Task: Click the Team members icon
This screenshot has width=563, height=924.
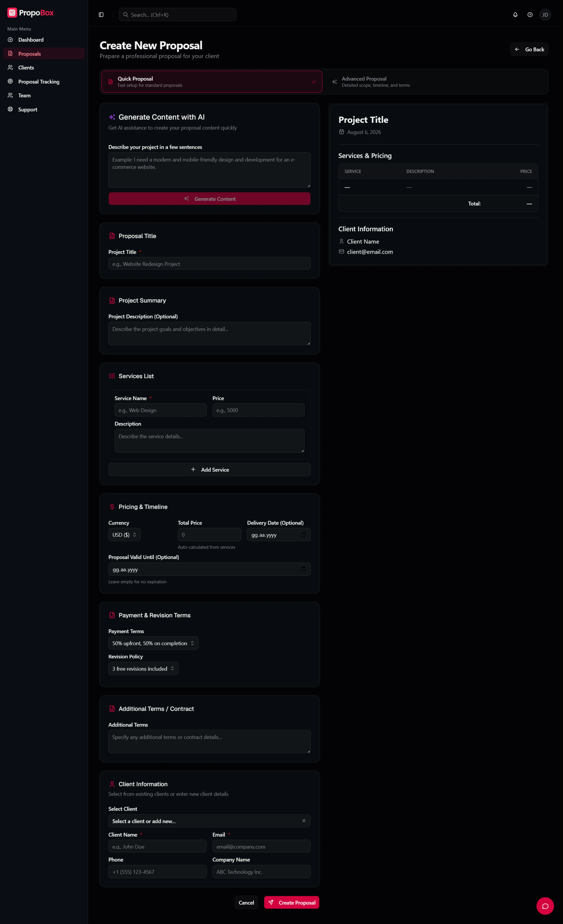Action: click(10, 95)
